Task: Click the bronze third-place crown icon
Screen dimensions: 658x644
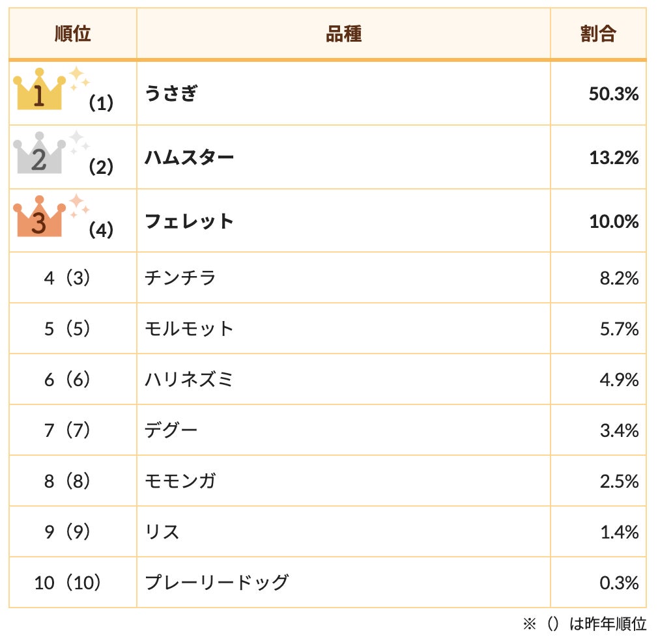Action: (39, 219)
